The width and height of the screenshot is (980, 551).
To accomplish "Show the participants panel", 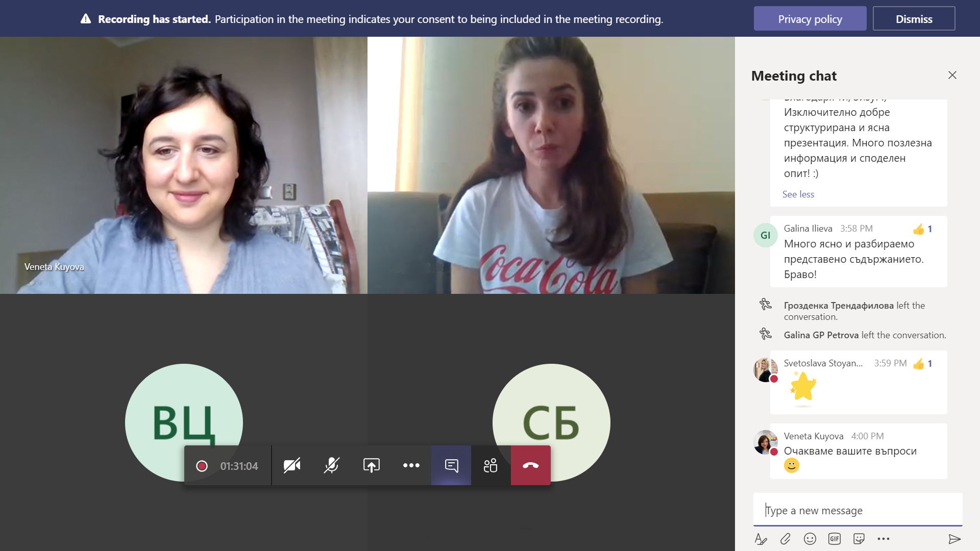I will pos(491,465).
